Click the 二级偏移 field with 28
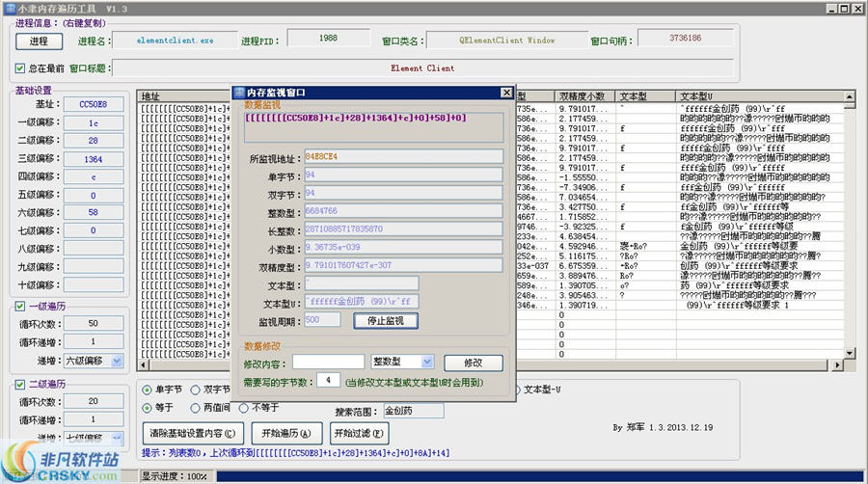The height and width of the screenshot is (484, 868). coord(94,141)
